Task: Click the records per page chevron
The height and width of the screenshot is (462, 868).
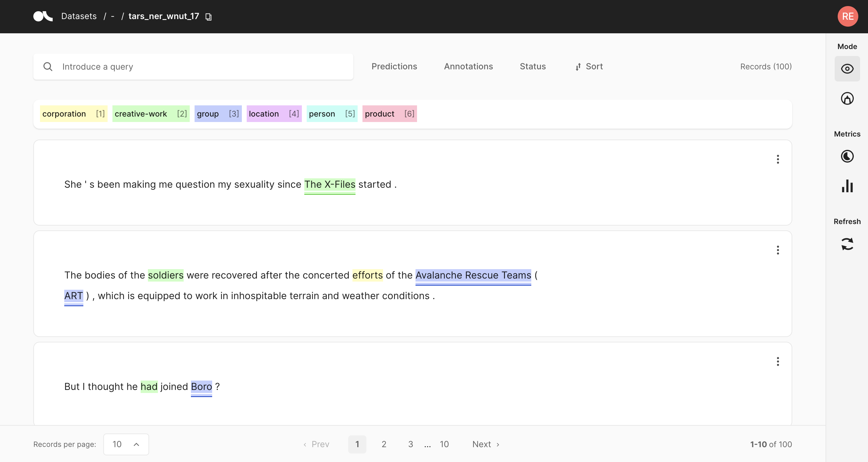Action: coord(136,444)
